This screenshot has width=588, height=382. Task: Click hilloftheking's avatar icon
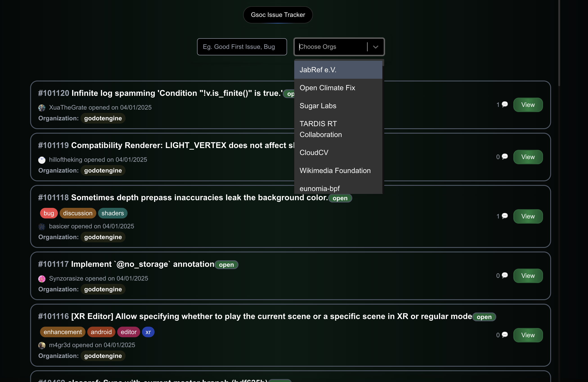pyautogui.click(x=42, y=160)
